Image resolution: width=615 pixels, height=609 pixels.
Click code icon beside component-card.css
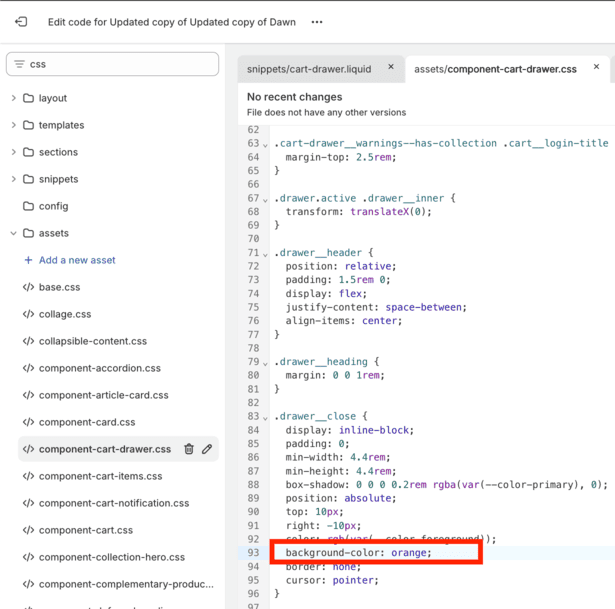click(28, 422)
